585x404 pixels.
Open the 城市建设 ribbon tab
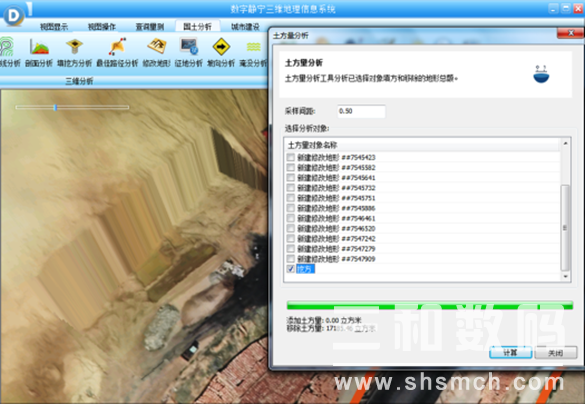coord(245,26)
